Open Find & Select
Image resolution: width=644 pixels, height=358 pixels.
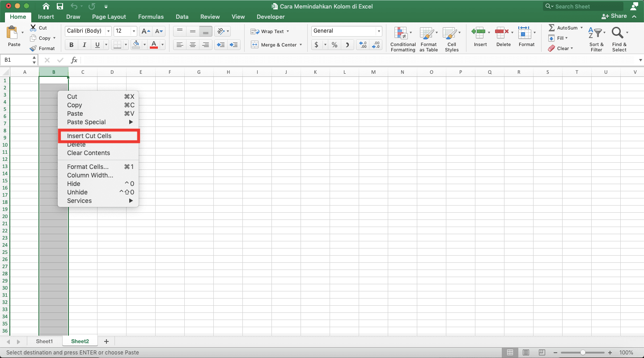click(x=619, y=39)
